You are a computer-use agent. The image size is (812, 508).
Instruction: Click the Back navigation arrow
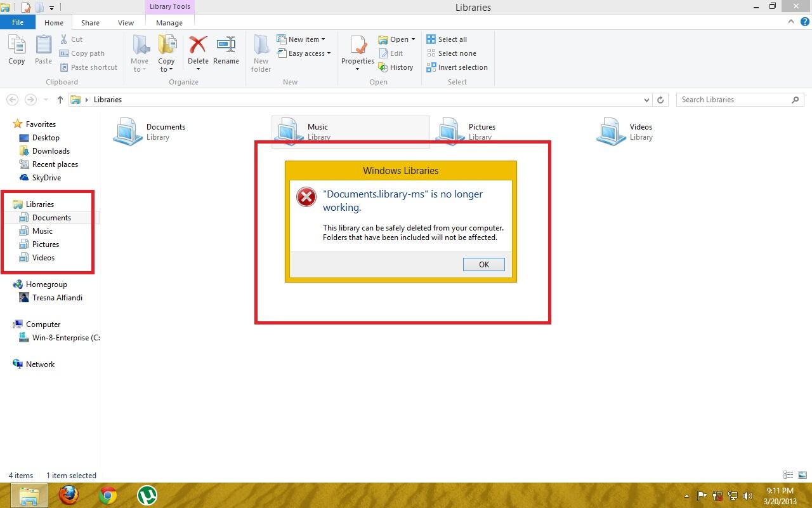12,100
